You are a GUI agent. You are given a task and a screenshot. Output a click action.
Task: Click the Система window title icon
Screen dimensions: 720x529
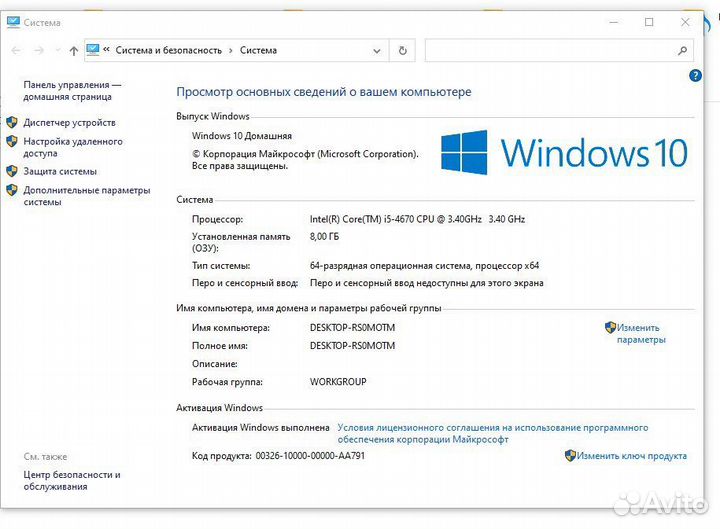click(x=13, y=22)
